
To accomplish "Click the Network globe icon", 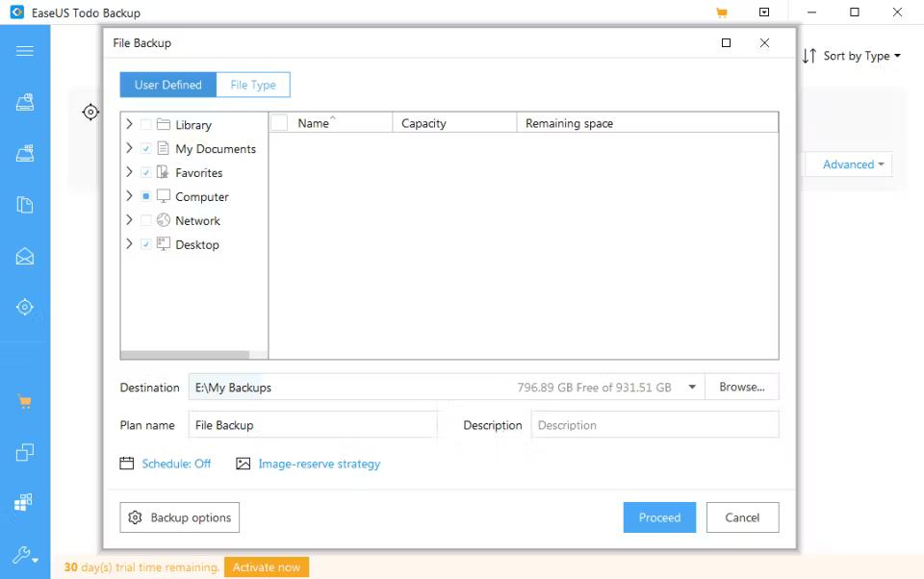I will 164,220.
